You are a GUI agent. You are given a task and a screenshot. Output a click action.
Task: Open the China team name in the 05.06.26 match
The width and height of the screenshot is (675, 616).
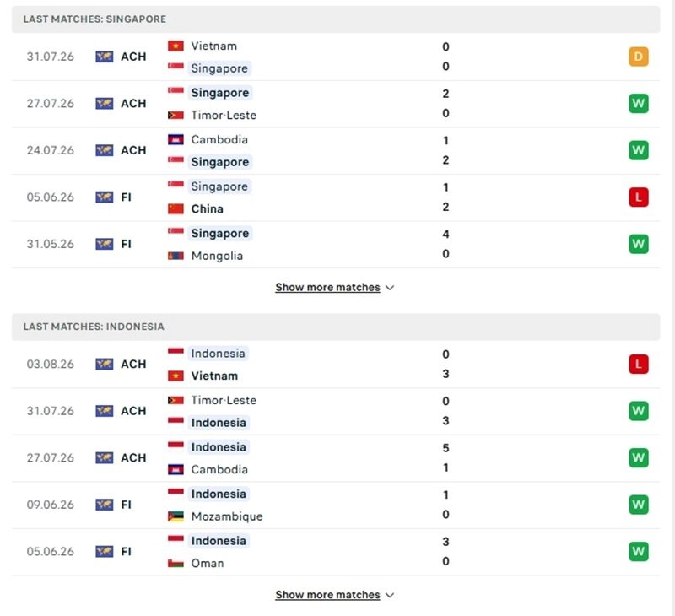[207, 208]
